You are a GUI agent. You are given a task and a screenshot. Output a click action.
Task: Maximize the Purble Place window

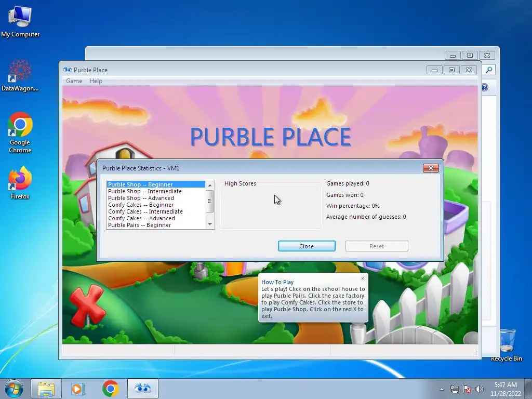click(x=451, y=70)
